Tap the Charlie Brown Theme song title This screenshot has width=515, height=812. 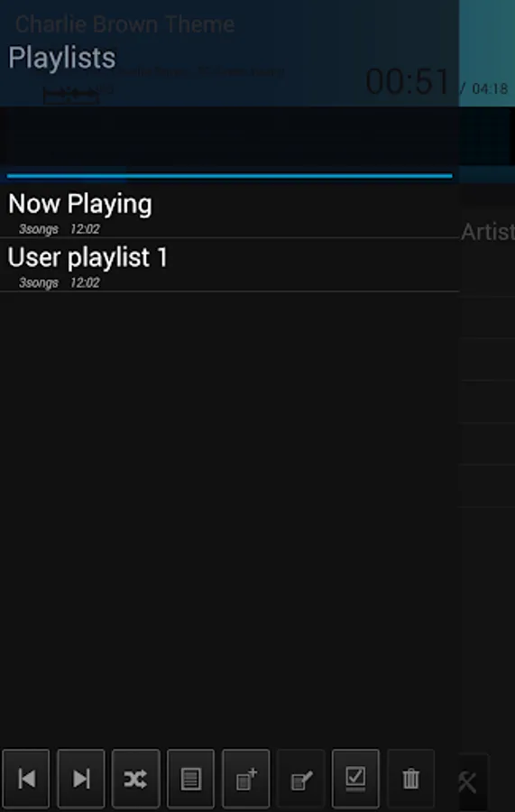(x=124, y=24)
